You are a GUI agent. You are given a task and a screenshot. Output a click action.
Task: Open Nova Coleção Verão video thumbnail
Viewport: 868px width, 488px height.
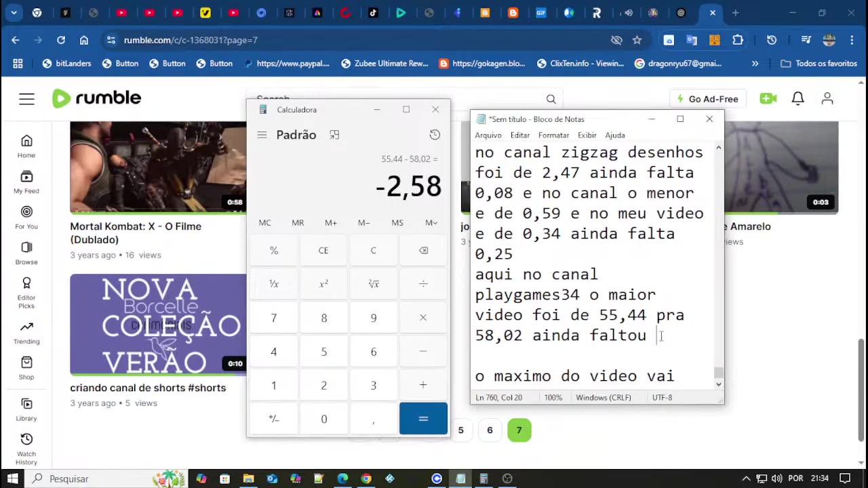pyautogui.click(x=158, y=325)
